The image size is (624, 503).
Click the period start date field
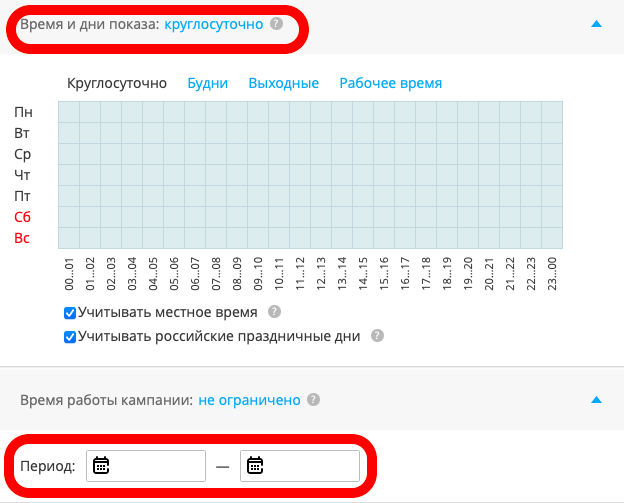(146, 466)
